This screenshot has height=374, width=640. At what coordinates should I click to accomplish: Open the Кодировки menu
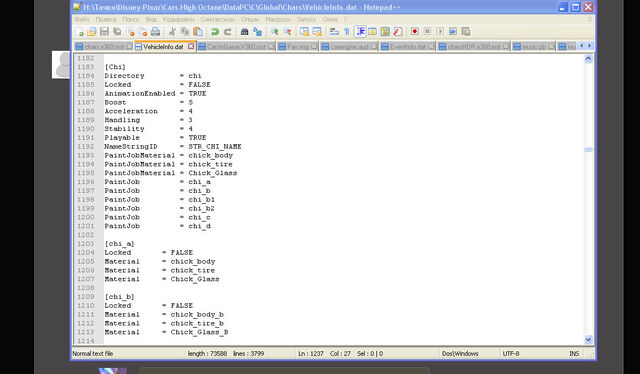[178, 19]
